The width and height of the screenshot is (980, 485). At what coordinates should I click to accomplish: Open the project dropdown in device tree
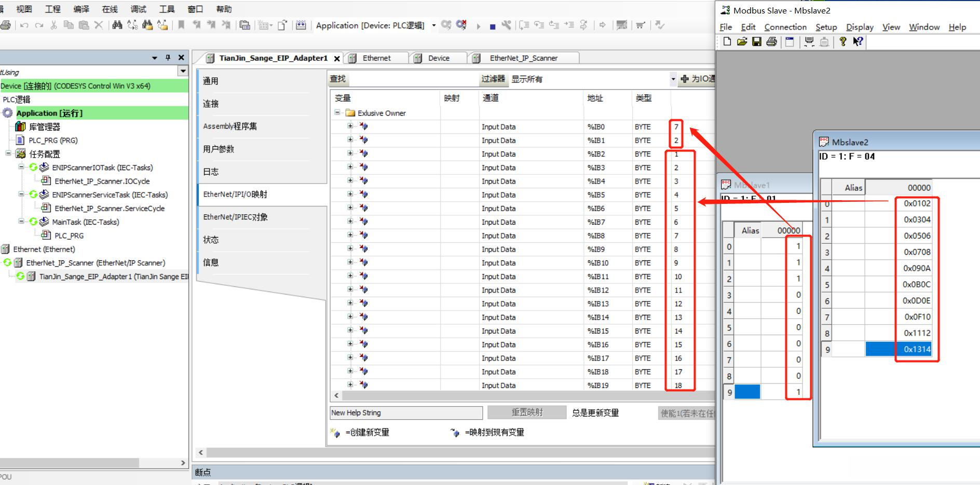(183, 71)
